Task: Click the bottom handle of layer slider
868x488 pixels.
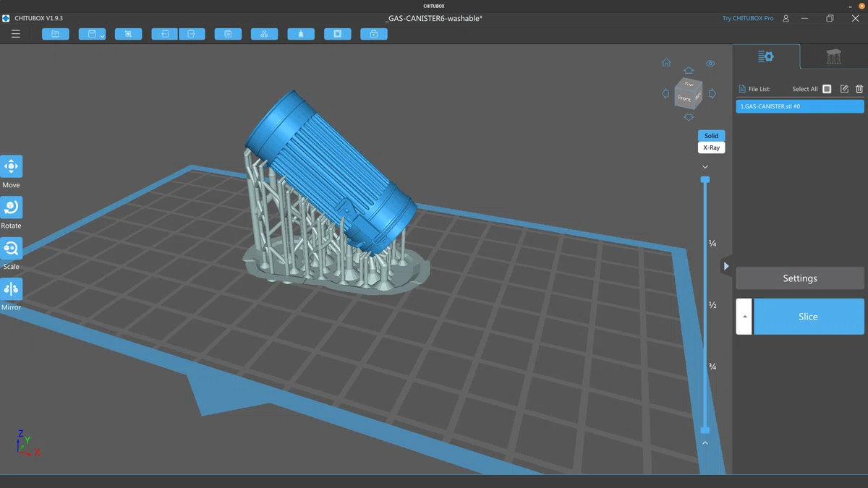Action: coord(705,430)
